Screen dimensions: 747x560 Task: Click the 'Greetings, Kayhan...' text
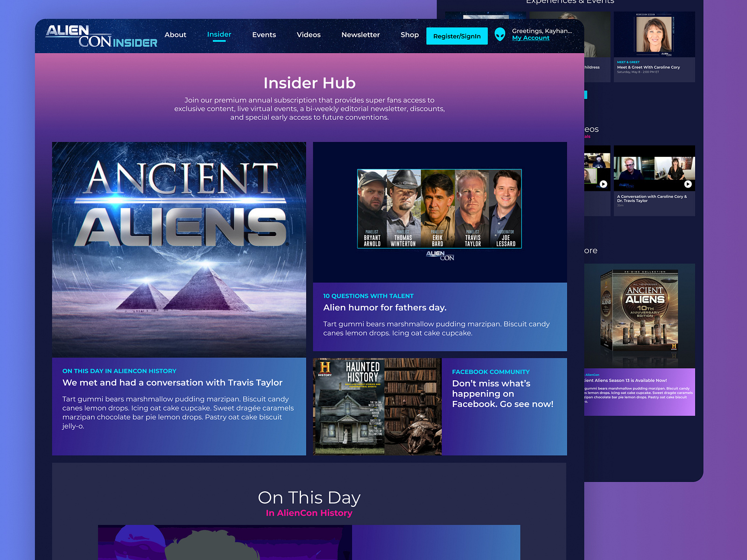coord(542,31)
